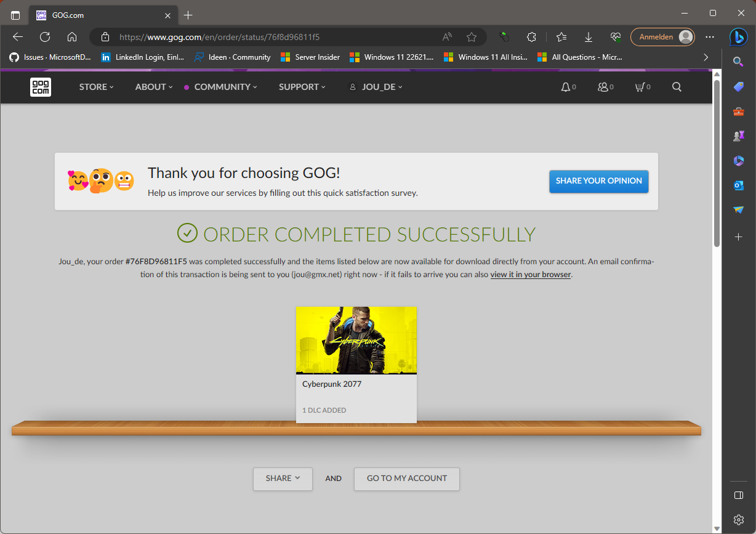The height and width of the screenshot is (534, 756).
Task: View site information lock icon
Action: pyautogui.click(x=105, y=37)
